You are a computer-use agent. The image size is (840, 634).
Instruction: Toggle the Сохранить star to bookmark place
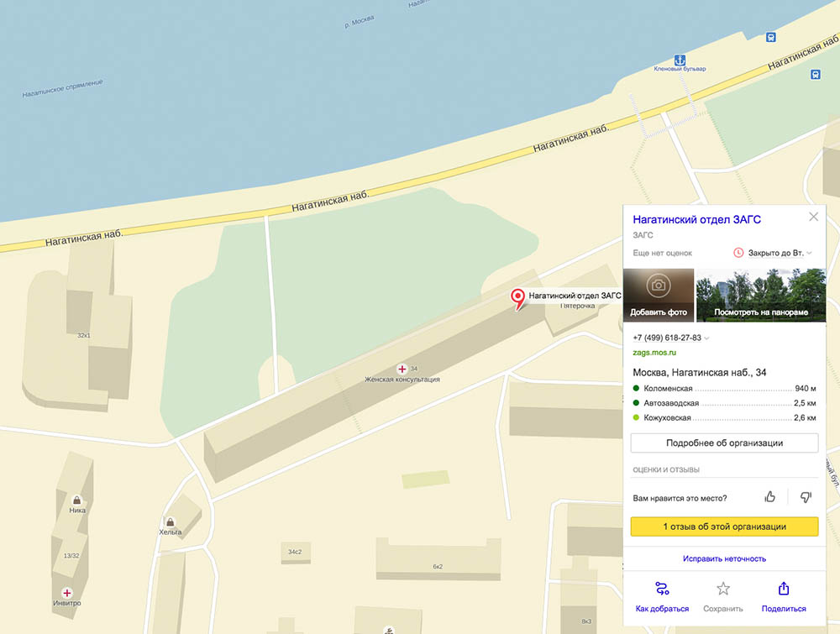point(722,589)
